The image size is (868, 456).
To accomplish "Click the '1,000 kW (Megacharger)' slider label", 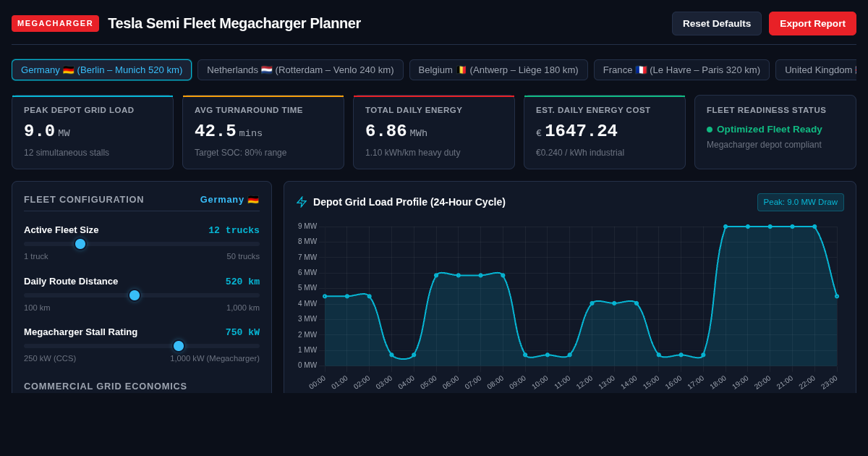I will (x=215, y=358).
